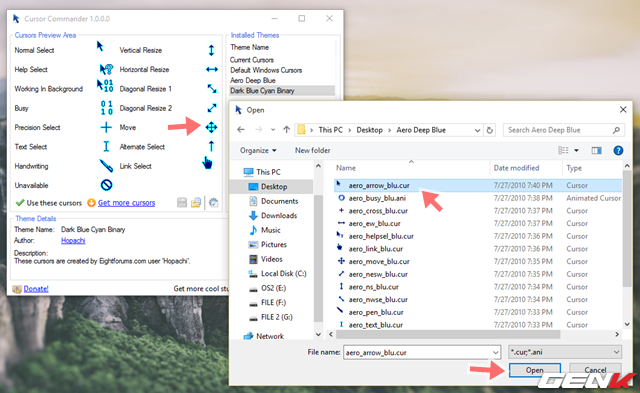Open the Organize menu
This screenshot has height=393, width=640.
coord(258,151)
